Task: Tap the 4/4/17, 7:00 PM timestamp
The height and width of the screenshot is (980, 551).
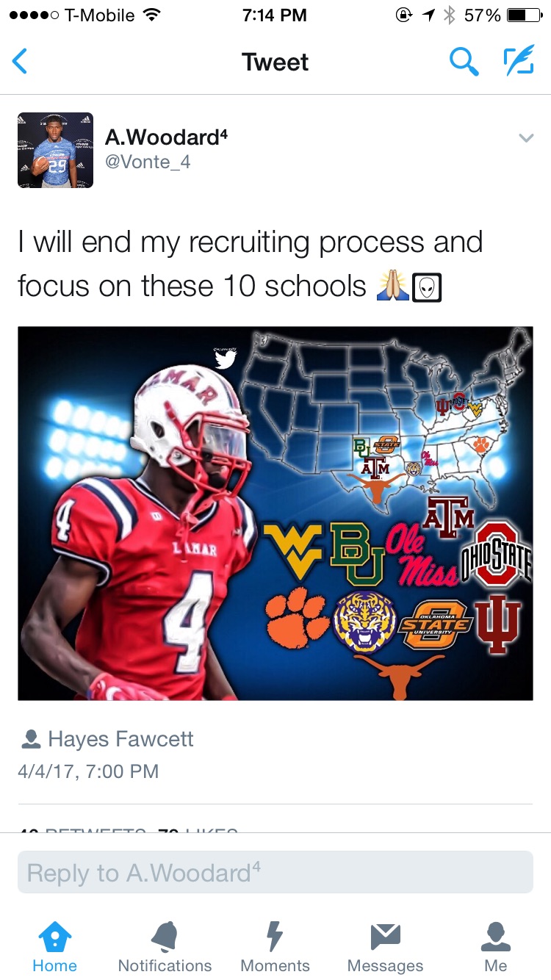Action: tap(88, 771)
